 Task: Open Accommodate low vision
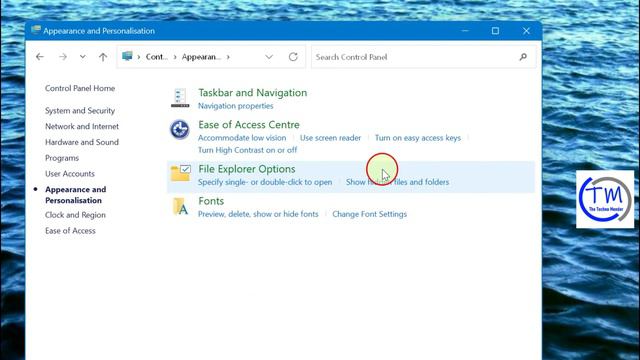242,138
